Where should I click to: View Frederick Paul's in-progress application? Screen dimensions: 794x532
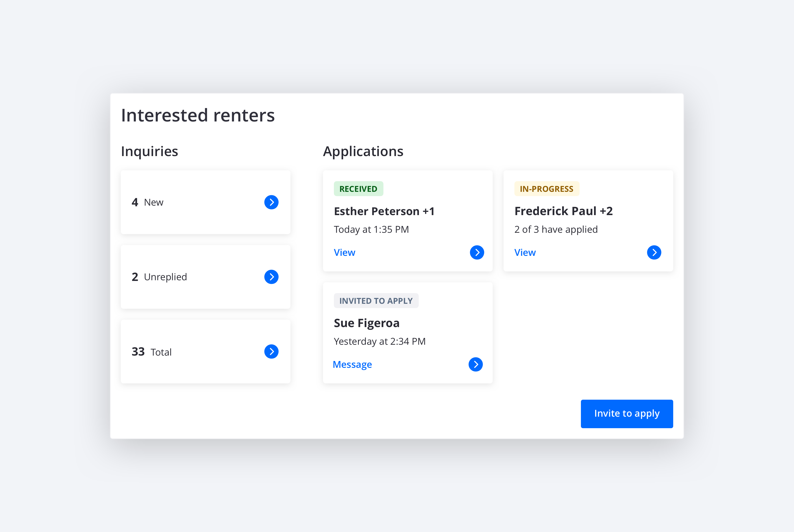[525, 252]
